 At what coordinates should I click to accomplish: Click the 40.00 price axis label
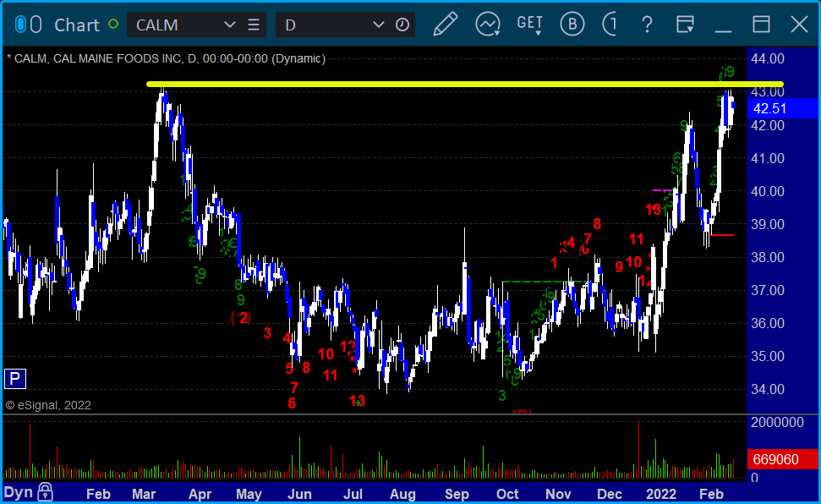(x=768, y=191)
